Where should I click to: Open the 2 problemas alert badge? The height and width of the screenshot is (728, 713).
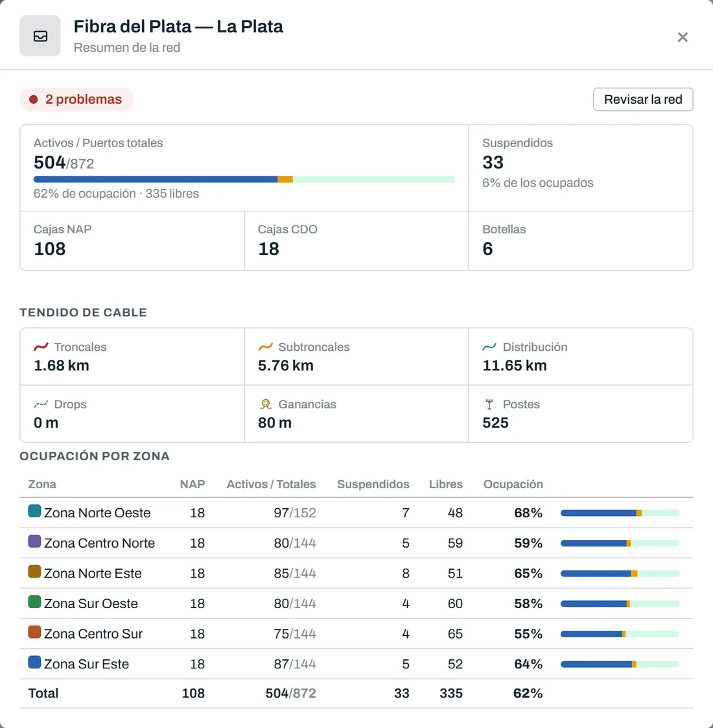click(x=76, y=99)
